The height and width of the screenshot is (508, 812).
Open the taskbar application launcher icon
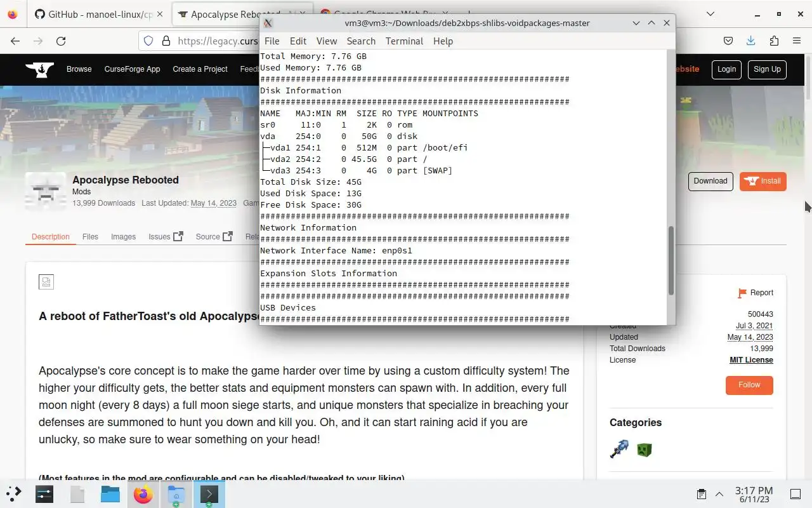(13, 494)
